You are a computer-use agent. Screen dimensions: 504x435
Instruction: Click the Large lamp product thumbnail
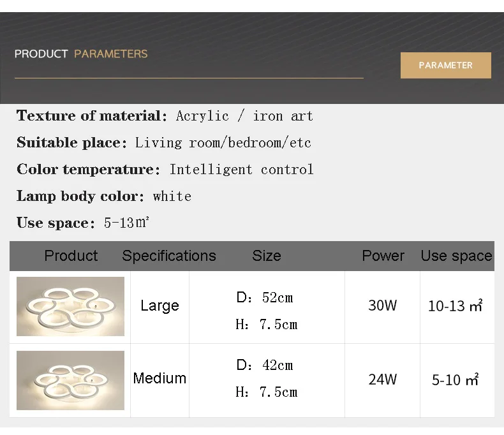pyautogui.click(x=70, y=306)
